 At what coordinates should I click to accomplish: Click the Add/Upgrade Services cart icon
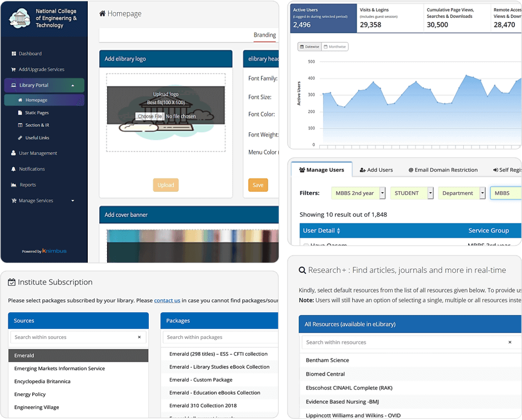[x=13, y=69]
